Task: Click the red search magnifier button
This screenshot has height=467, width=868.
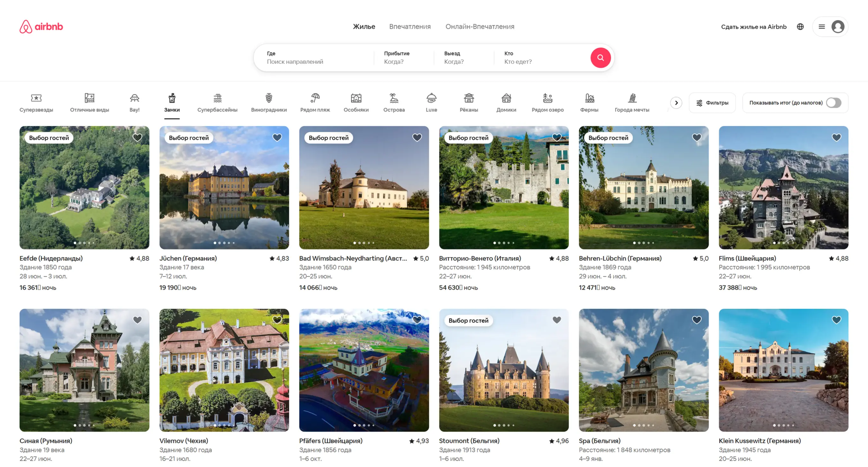Action: point(600,58)
